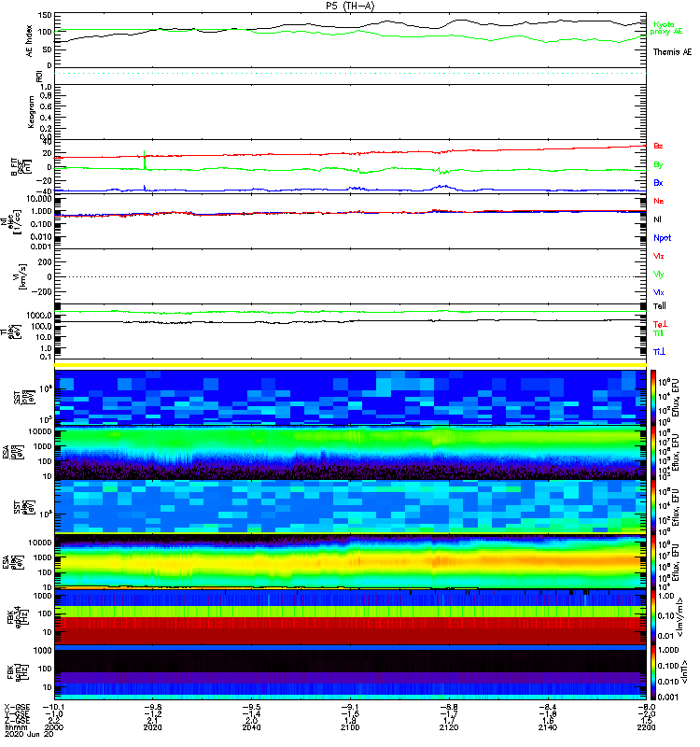
Task: Click the "2200" time tick label
Action: coord(646,727)
